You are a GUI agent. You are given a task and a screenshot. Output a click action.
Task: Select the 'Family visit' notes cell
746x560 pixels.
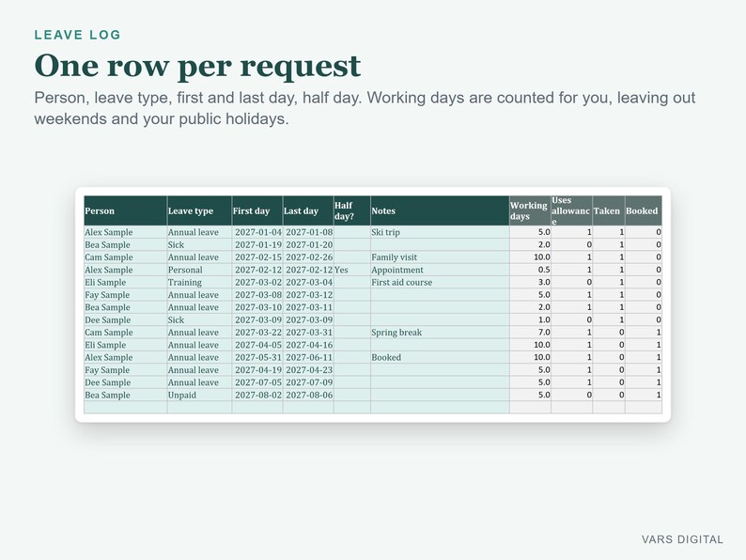point(440,257)
